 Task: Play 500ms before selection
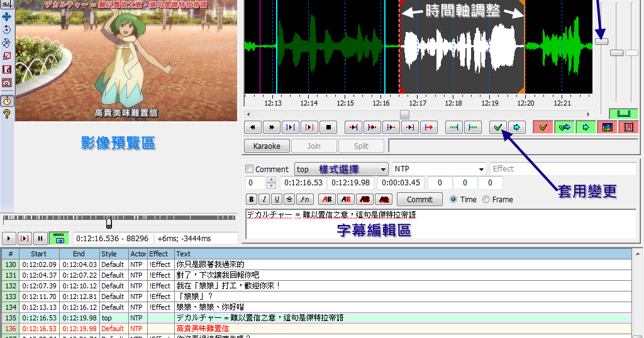[353, 127]
